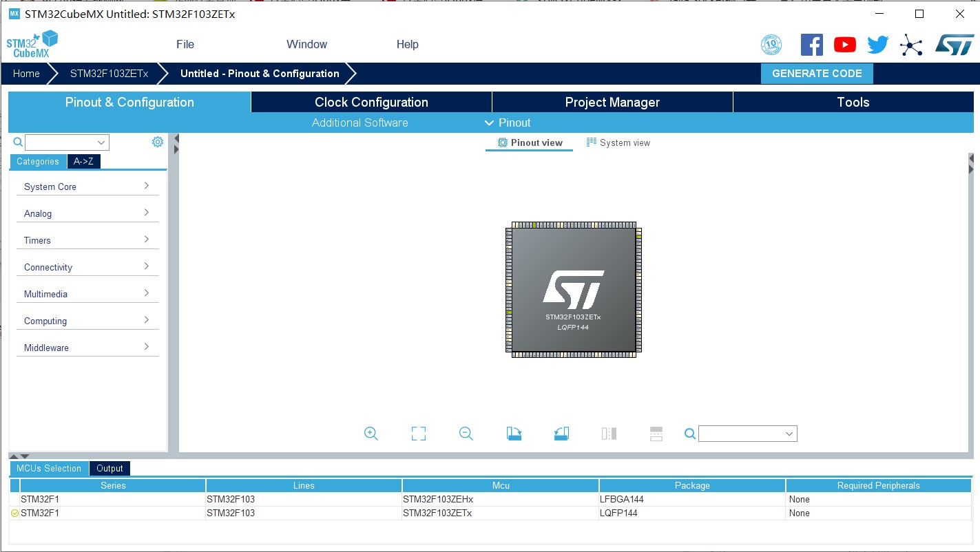Click the GENERATE CODE button
Image resolution: width=980 pixels, height=552 pixels.
pos(817,74)
